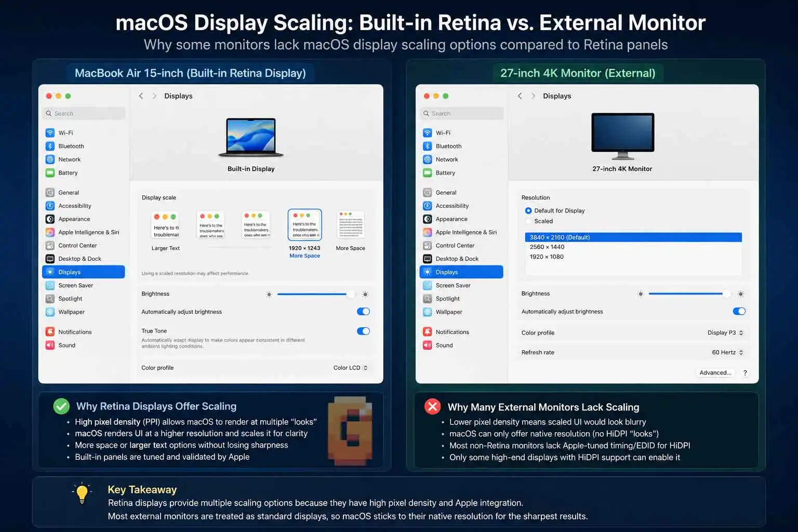The width and height of the screenshot is (798, 532).
Task: Click the Brightness slider in the 4K Monitor window
Action: click(x=689, y=294)
